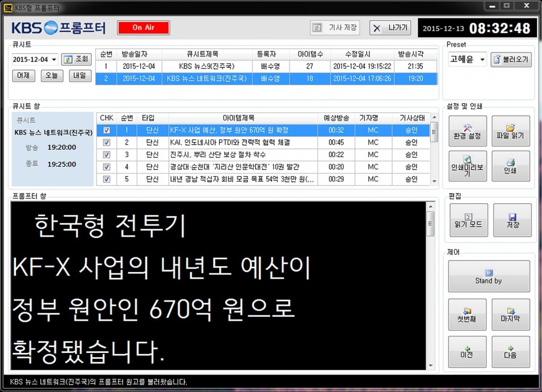The image size is (542, 392).
Task: Jump to 첫번째 first item
Action: [467, 315]
